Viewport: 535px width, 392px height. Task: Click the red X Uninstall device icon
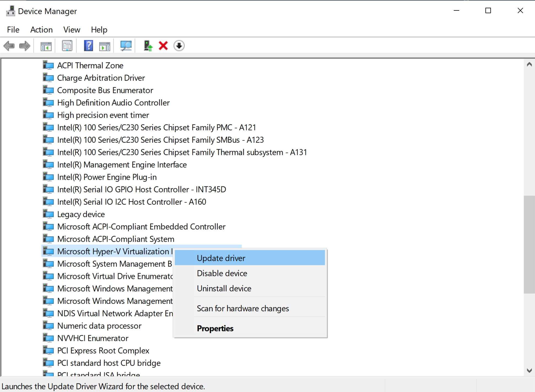163,46
